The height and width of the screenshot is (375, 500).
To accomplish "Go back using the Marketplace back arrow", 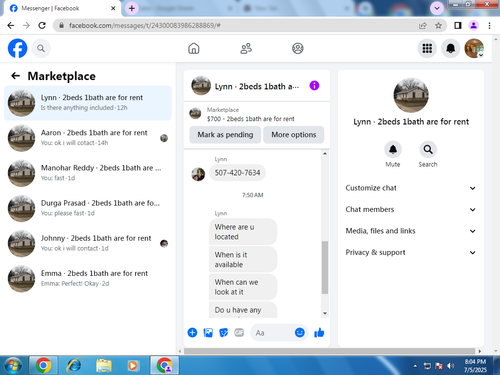I will click(15, 76).
